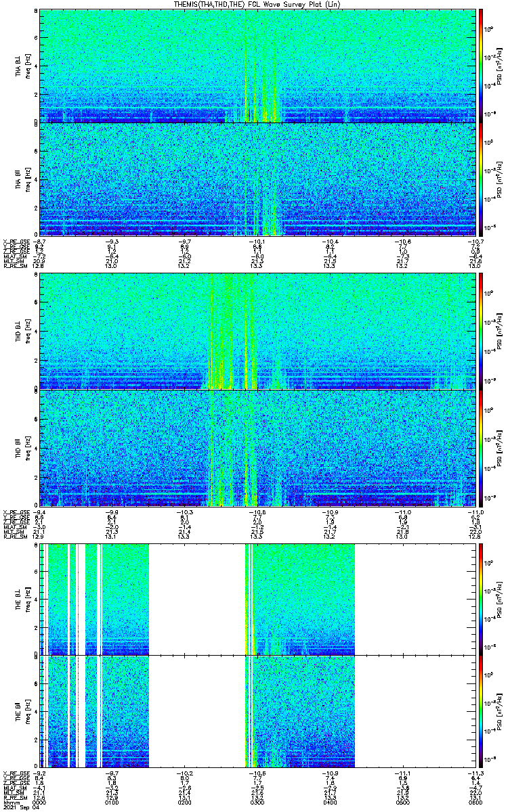Click the 'THE BL freq [Hz]' axis label

(x=22, y=599)
